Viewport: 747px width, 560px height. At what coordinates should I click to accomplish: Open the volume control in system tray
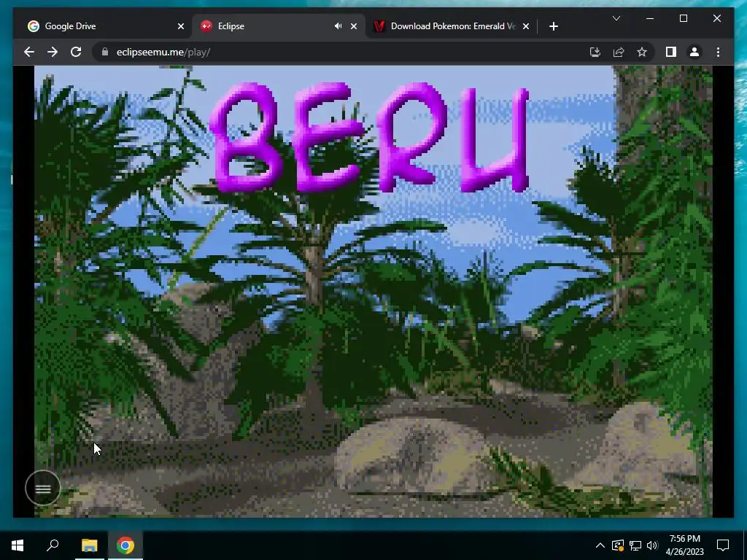(652, 545)
